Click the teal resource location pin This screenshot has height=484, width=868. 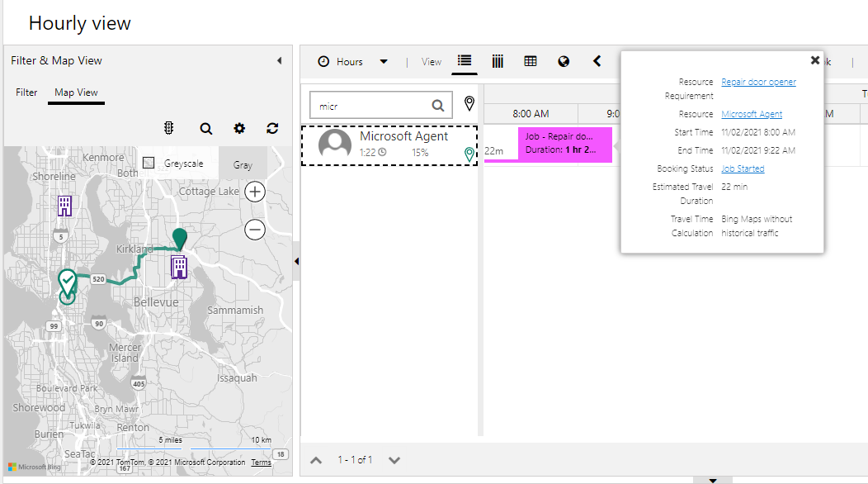(x=179, y=238)
